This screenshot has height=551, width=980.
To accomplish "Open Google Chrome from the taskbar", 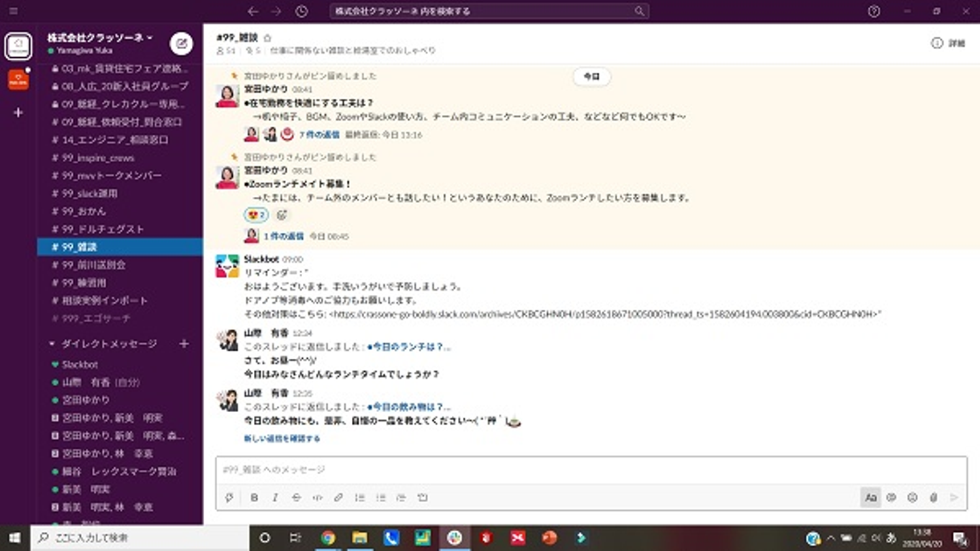I will click(x=328, y=537).
